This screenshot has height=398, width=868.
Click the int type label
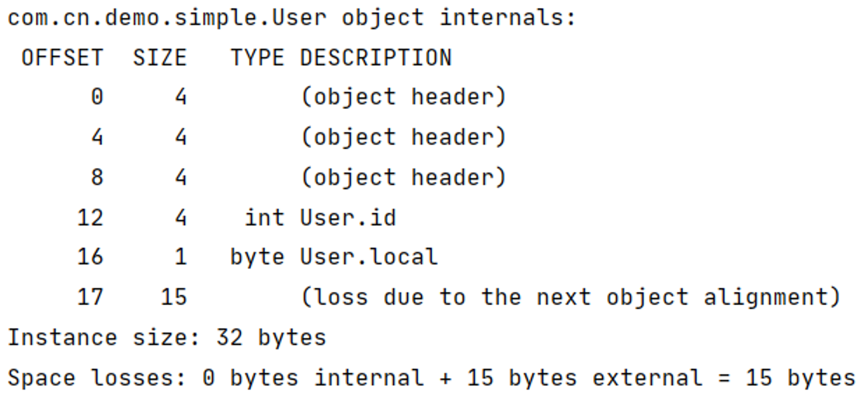click(x=264, y=217)
